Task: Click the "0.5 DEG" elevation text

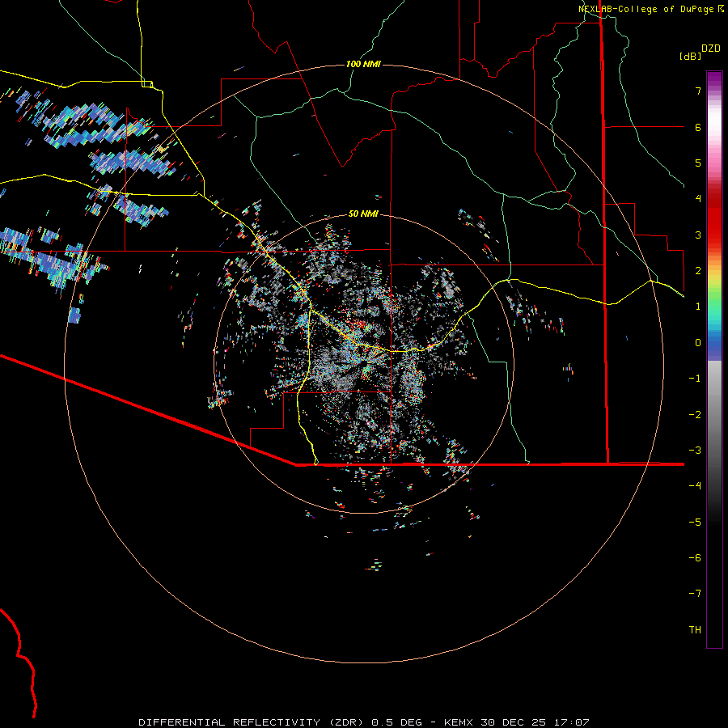Action: tap(397, 722)
